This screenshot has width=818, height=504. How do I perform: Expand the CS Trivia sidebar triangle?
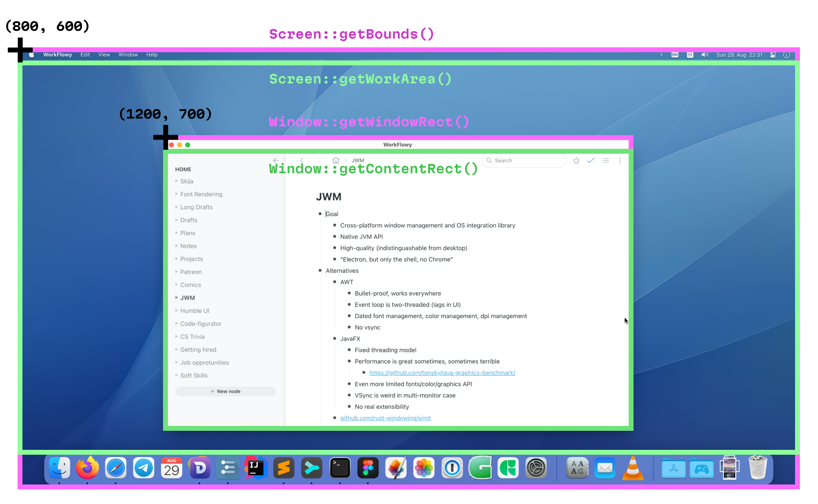click(177, 337)
